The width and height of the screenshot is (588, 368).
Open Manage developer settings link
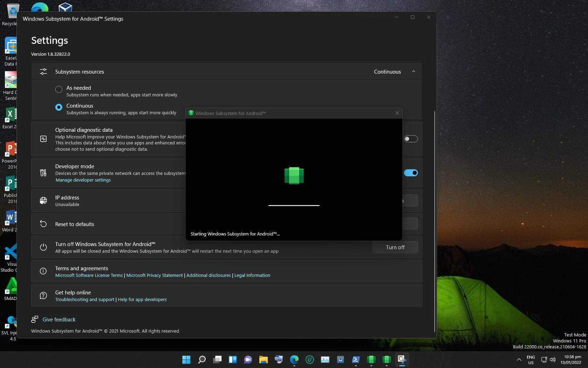click(x=83, y=180)
